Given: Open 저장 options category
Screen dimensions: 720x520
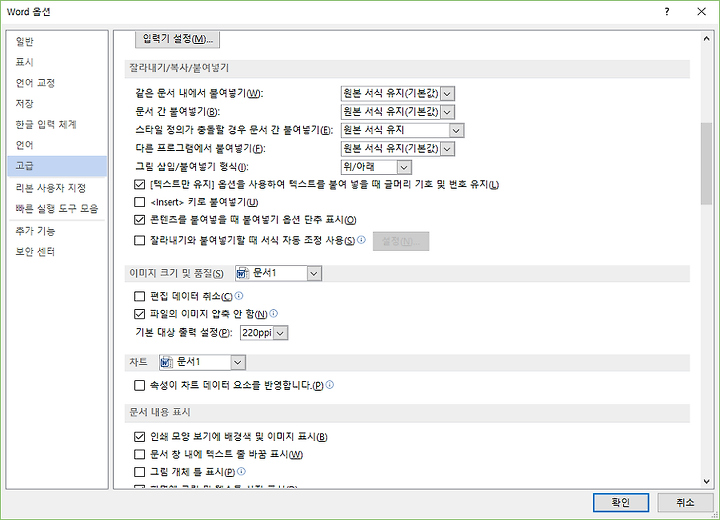Looking at the screenshot, I should click(57, 103).
